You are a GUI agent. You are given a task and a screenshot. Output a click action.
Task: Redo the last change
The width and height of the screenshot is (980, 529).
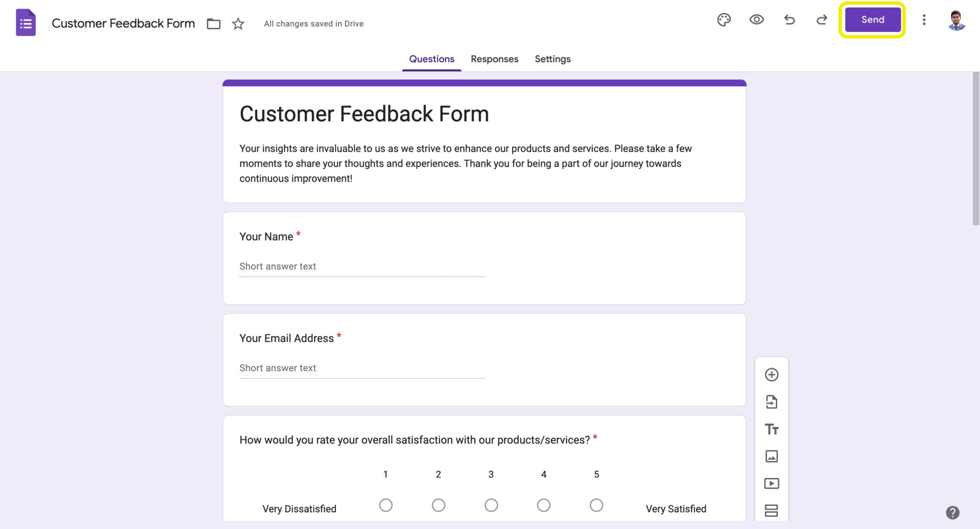822,20
